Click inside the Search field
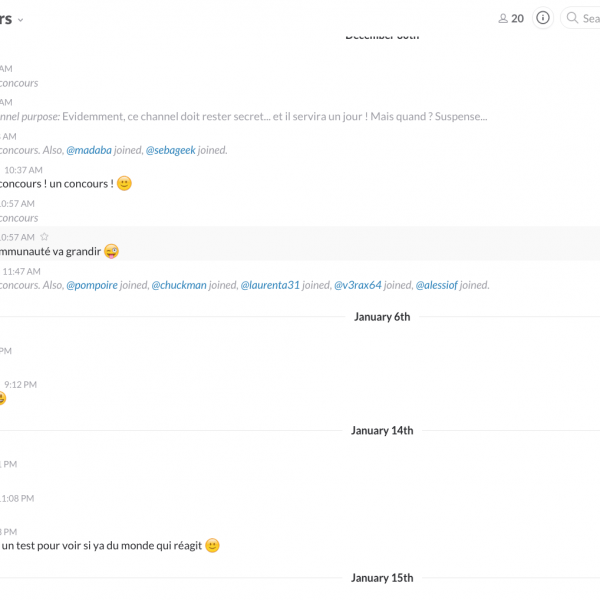Viewport: 600px width, 600px height. pos(580,18)
